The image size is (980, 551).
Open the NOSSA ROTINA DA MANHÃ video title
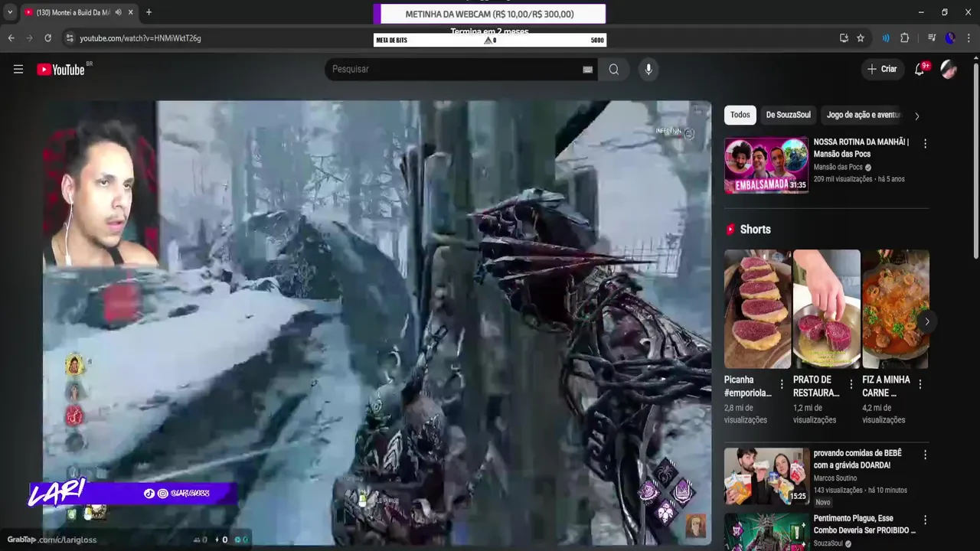(861, 148)
